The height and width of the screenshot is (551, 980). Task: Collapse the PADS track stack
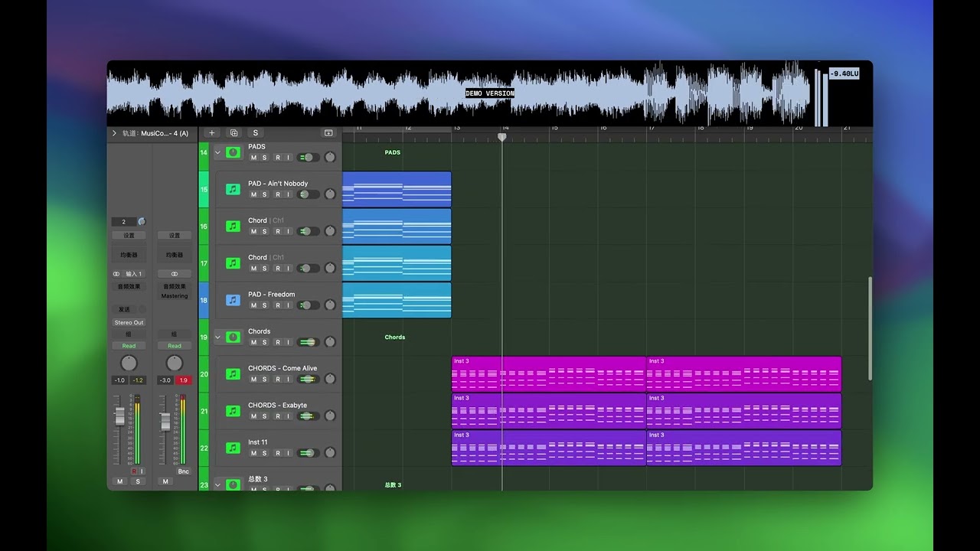coord(217,152)
